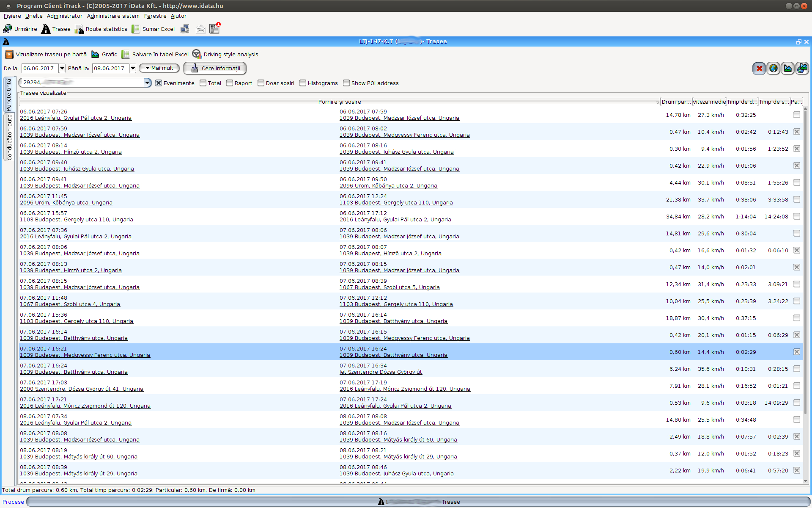Viewport: 812px width, 508px height.
Task: Open Urmărire tracking binoculars icon
Action: pyautogui.click(x=8, y=29)
